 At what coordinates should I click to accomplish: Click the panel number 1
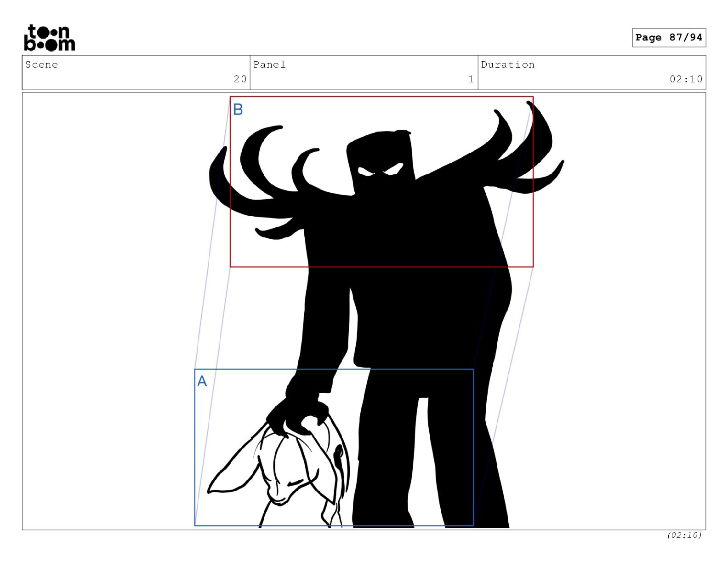[471, 79]
